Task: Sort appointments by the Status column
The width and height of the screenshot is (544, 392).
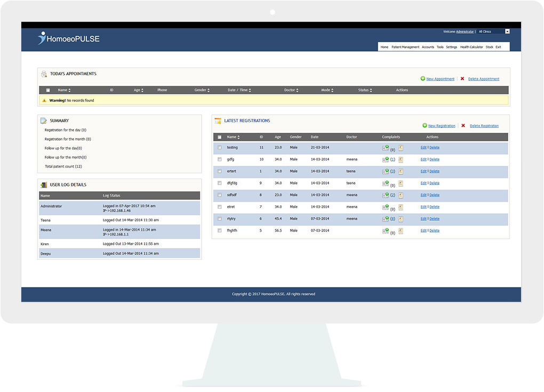Action: (x=365, y=90)
